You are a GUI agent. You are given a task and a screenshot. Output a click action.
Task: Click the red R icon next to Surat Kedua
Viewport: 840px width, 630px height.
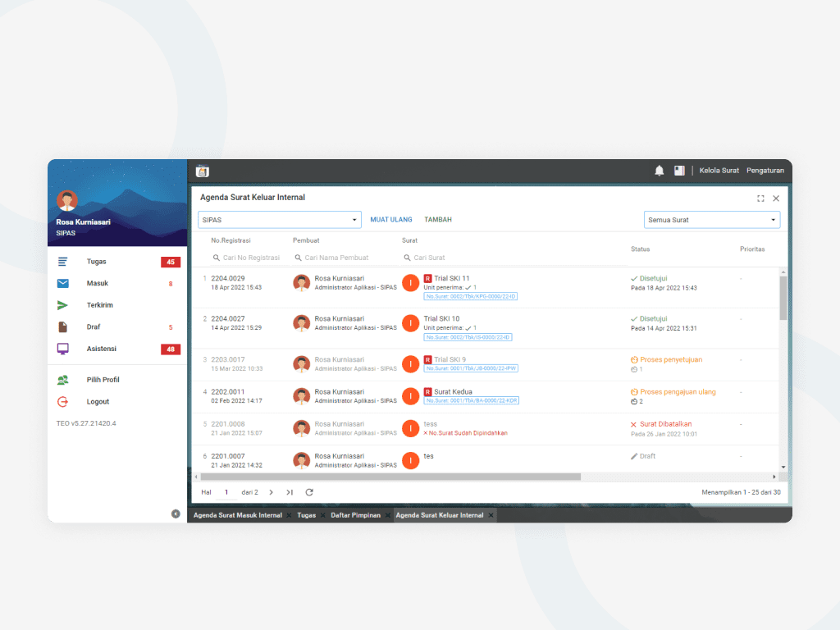coord(427,391)
